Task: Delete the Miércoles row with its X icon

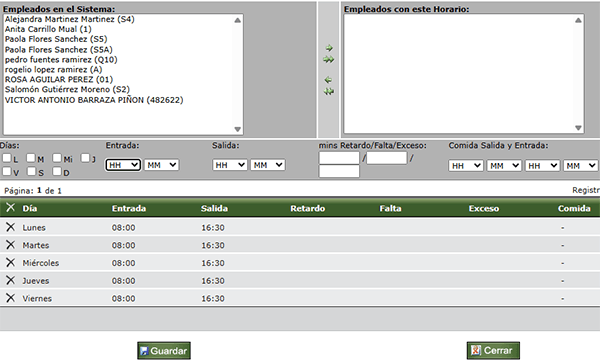Action: tap(10, 262)
